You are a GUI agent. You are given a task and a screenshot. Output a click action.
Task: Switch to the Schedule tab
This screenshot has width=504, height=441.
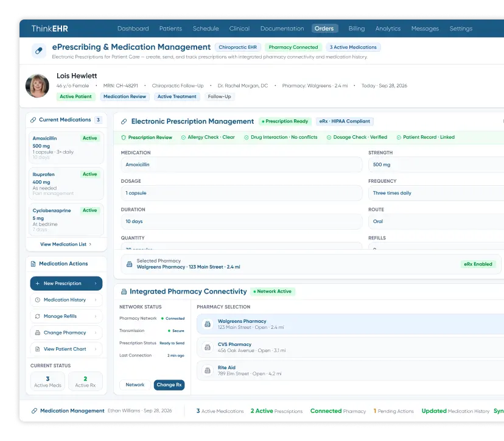pos(206,28)
